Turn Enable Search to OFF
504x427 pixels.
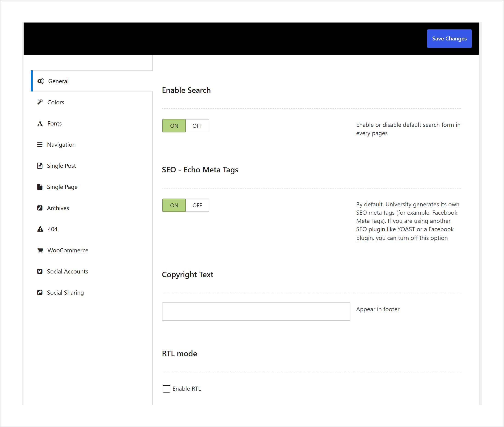click(x=197, y=126)
